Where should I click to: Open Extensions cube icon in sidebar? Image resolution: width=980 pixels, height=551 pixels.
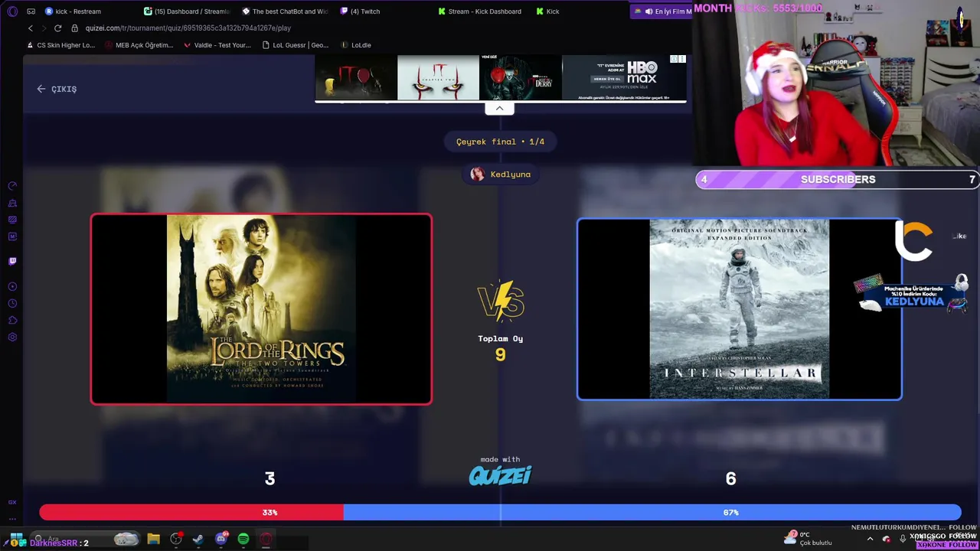click(12, 321)
